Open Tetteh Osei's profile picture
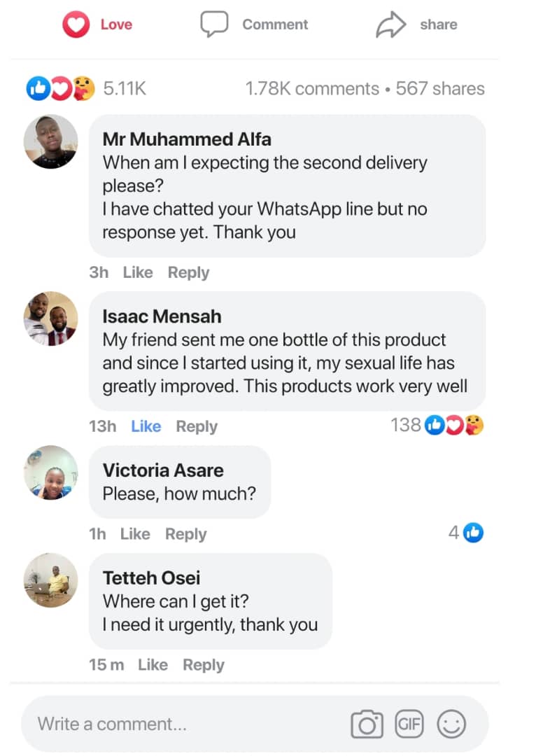 click(51, 580)
